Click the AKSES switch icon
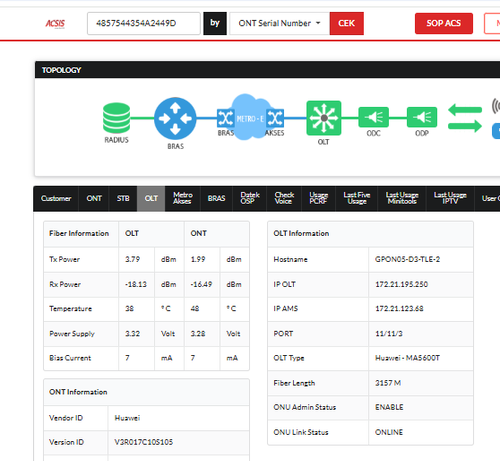Screen dimensions: 500x461 tap(275, 118)
